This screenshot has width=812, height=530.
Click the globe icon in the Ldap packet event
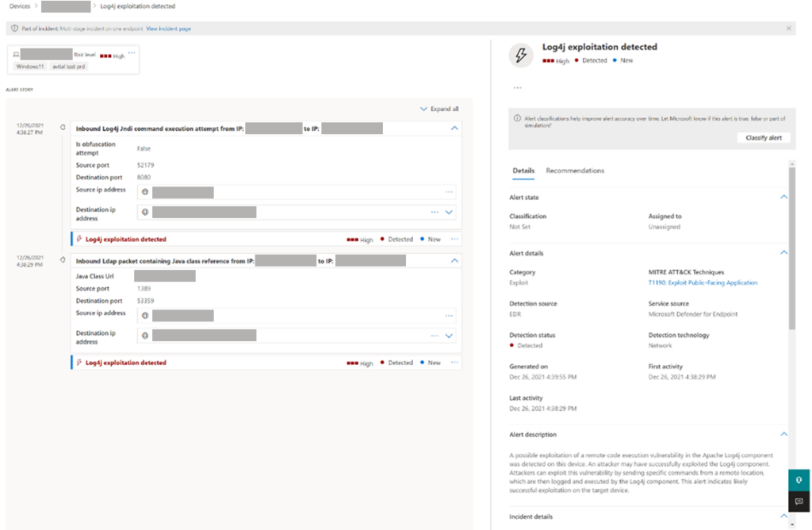(144, 313)
